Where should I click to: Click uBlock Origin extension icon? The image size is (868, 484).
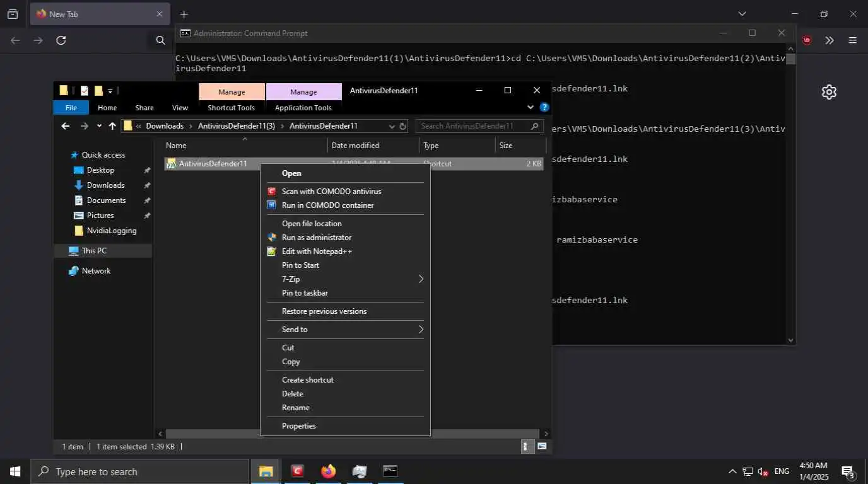tap(807, 40)
